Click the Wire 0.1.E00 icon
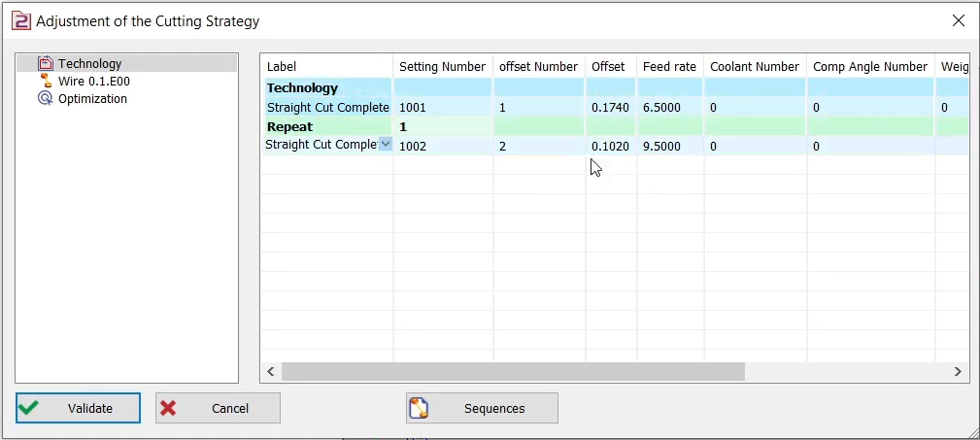980x440 pixels. coord(45,81)
